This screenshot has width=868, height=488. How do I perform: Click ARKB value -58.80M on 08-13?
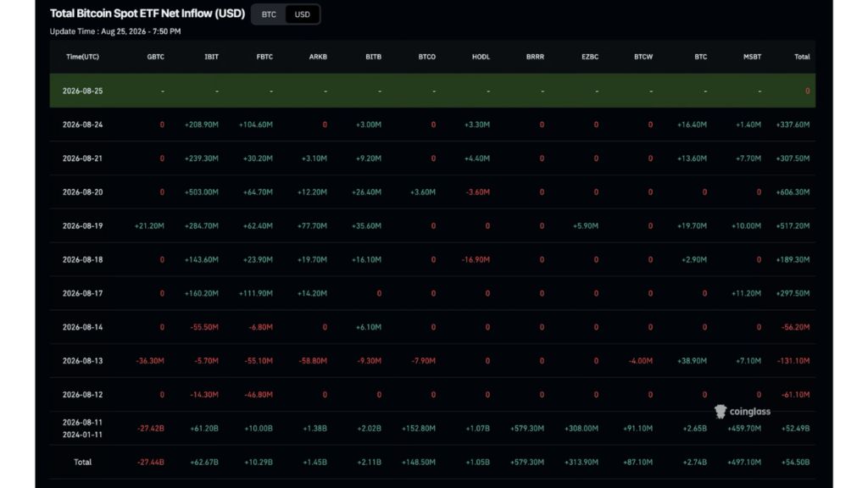(x=313, y=361)
